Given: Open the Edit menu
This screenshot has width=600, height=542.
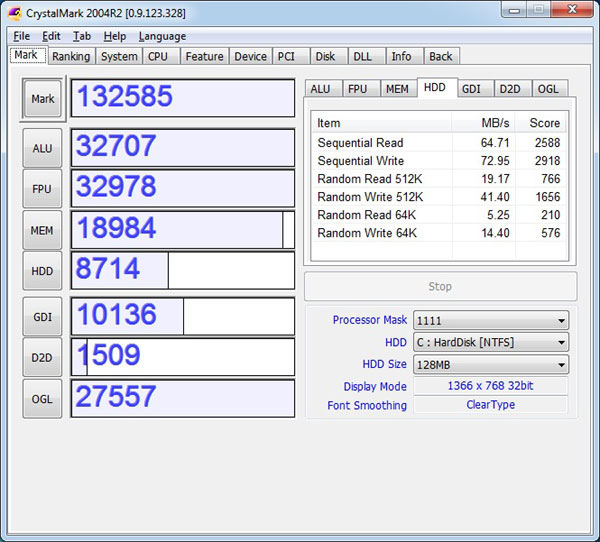Looking at the screenshot, I should click(51, 36).
